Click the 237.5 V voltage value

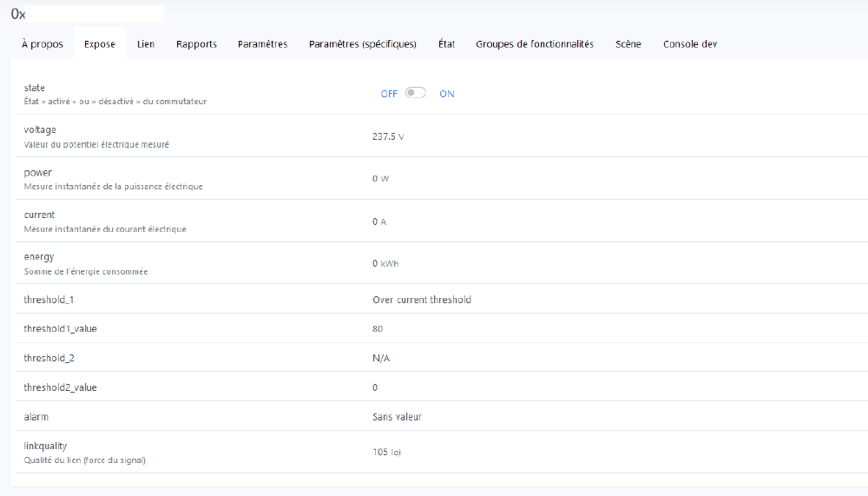pyautogui.click(x=388, y=136)
